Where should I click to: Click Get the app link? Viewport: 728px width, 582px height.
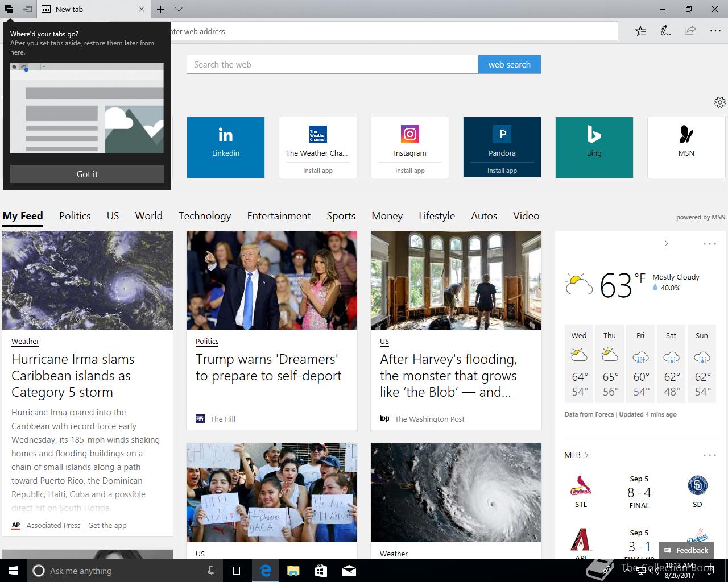click(107, 526)
